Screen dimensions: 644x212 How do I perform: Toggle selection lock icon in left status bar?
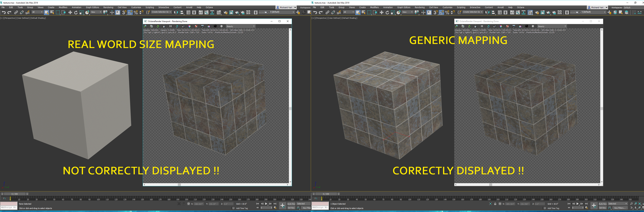tap(184, 204)
